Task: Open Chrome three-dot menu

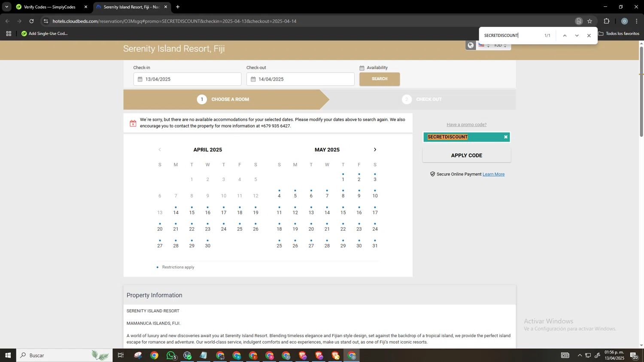Action: pyautogui.click(x=637, y=21)
